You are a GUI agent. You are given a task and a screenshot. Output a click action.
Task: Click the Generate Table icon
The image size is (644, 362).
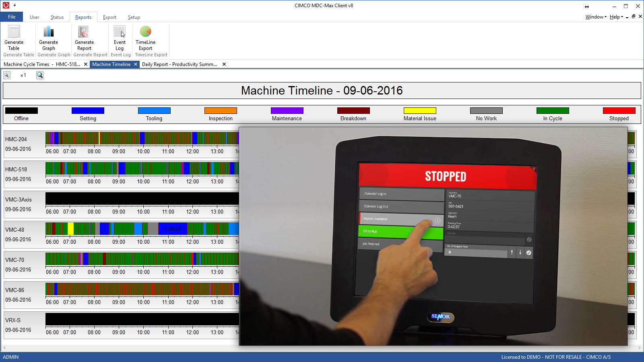pos(14,32)
